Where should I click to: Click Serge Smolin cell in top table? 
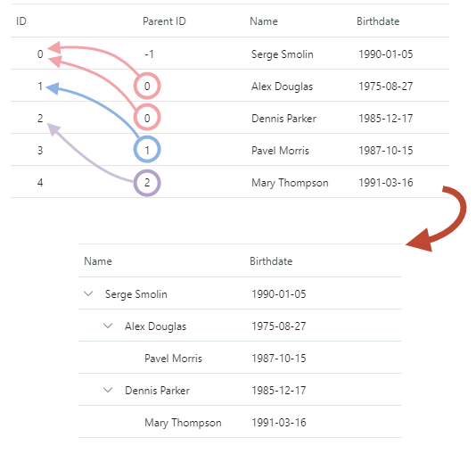tap(282, 54)
